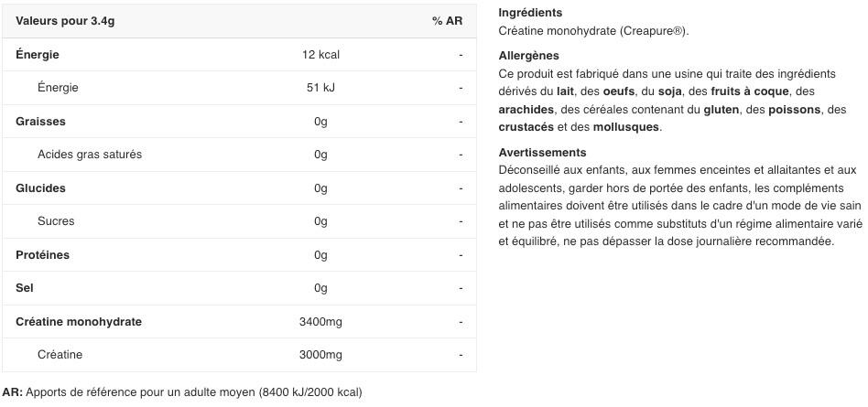Select the "Graisses" row label
868x407 pixels.
coord(40,122)
